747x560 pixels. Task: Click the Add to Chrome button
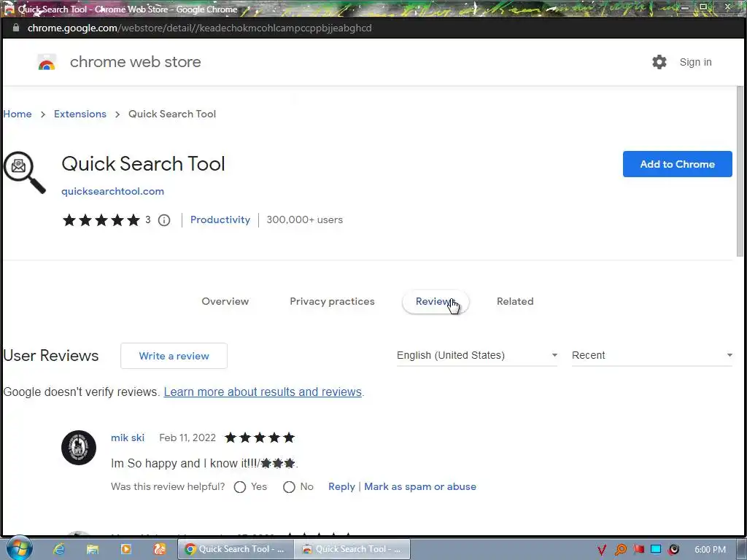[x=677, y=164]
